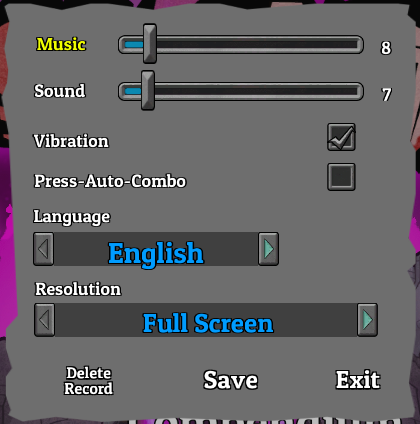Image resolution: width=420 pixels, height=424 pixels.
Task: Click the Music volume value 8
Action: pyautogui.click(x=386, y=48)
